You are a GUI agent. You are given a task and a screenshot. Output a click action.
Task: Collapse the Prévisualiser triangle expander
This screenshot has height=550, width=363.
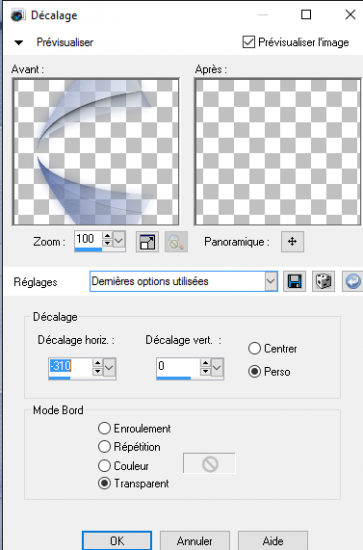click(19, 43)
